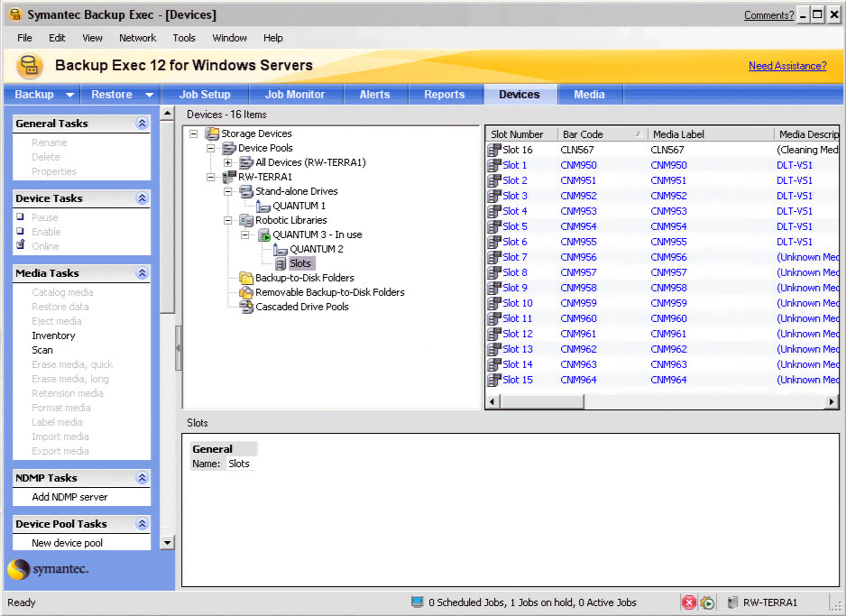The image size is (846, 616).
Task: Click New device pool
Action: 67,543
